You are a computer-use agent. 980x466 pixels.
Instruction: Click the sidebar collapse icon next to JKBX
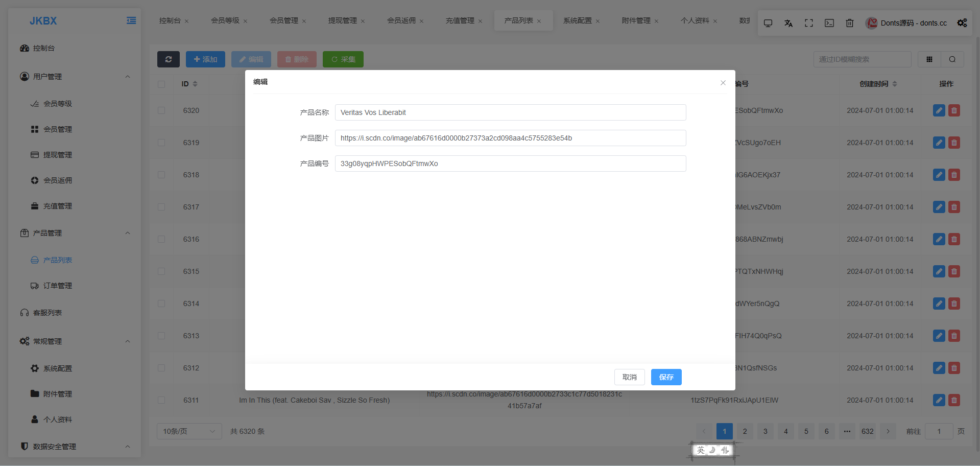point(131,21)
